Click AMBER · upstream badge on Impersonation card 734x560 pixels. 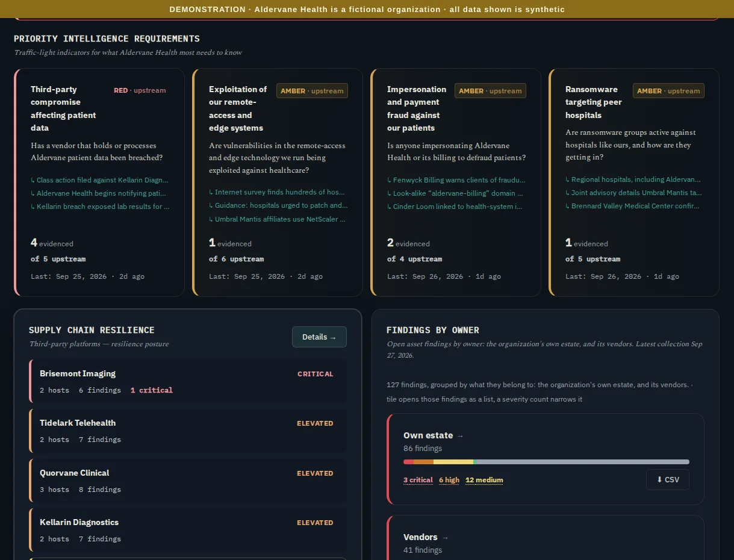coord(490,91)
